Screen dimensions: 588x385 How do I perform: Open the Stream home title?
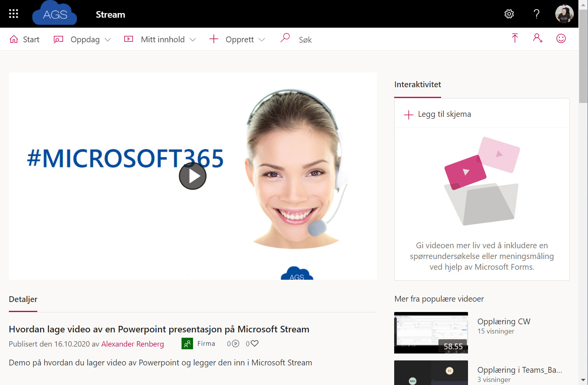[110, 15]
